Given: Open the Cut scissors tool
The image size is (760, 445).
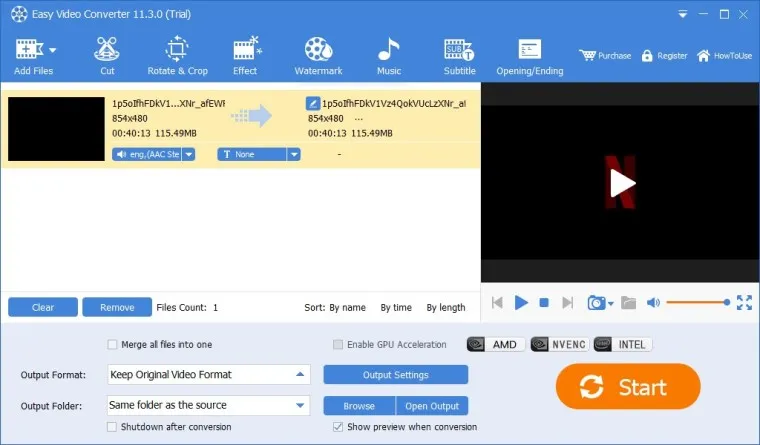Looking at the screenshot, I should [x=107, y=56].
